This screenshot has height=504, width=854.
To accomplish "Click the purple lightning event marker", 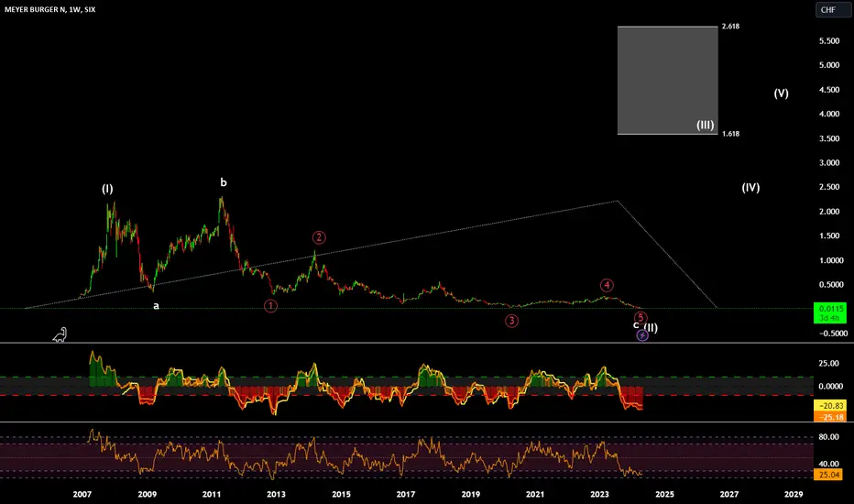I will tap(642, 335).
